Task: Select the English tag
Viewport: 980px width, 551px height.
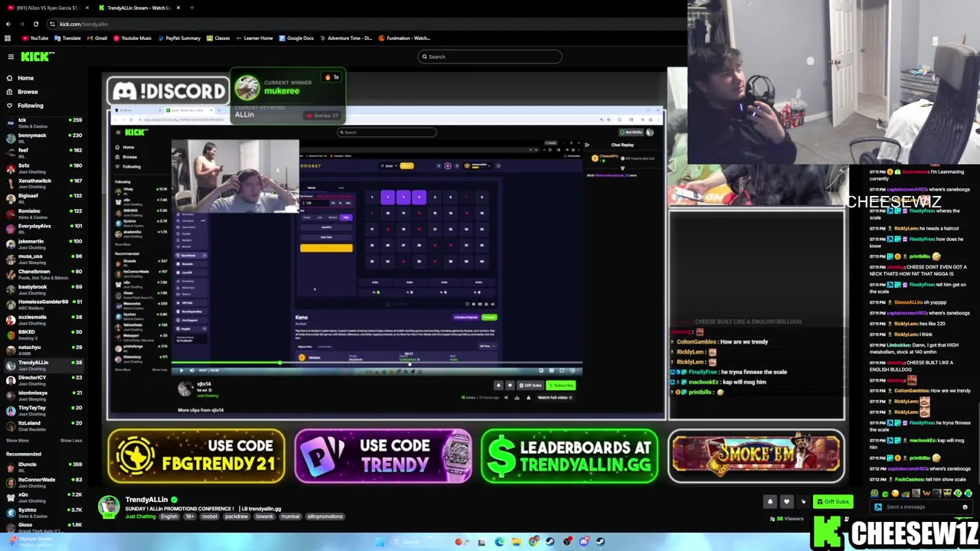Action: pyautogui.click(x=169, y=517)
